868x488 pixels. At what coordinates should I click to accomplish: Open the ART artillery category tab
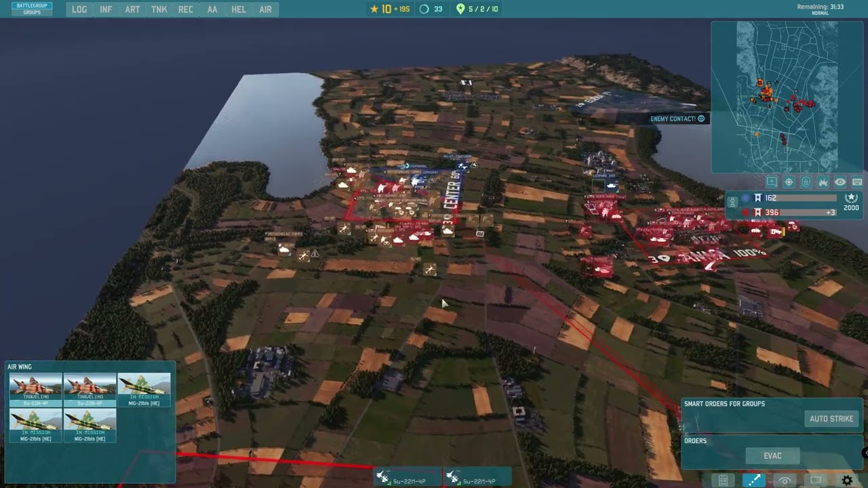(x=132, y=9)
